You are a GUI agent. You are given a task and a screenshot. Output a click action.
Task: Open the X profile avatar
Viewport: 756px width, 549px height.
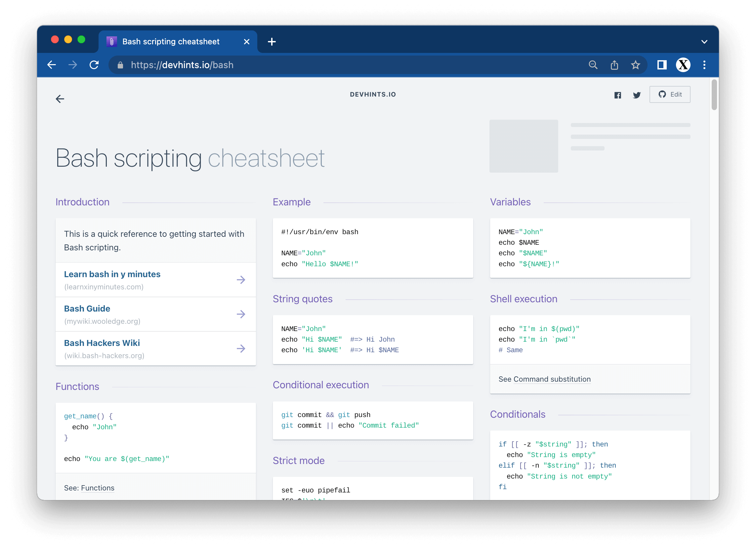pyautogui.click(x=683, y=65)
